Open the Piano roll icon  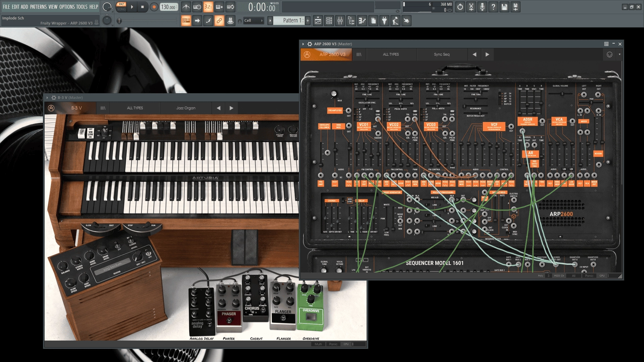coord(362,21)
